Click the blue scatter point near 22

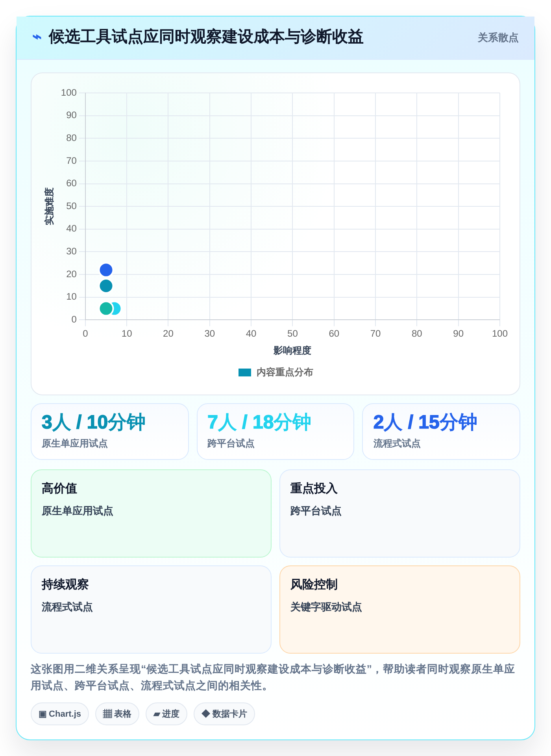click(x=106, y=270)
